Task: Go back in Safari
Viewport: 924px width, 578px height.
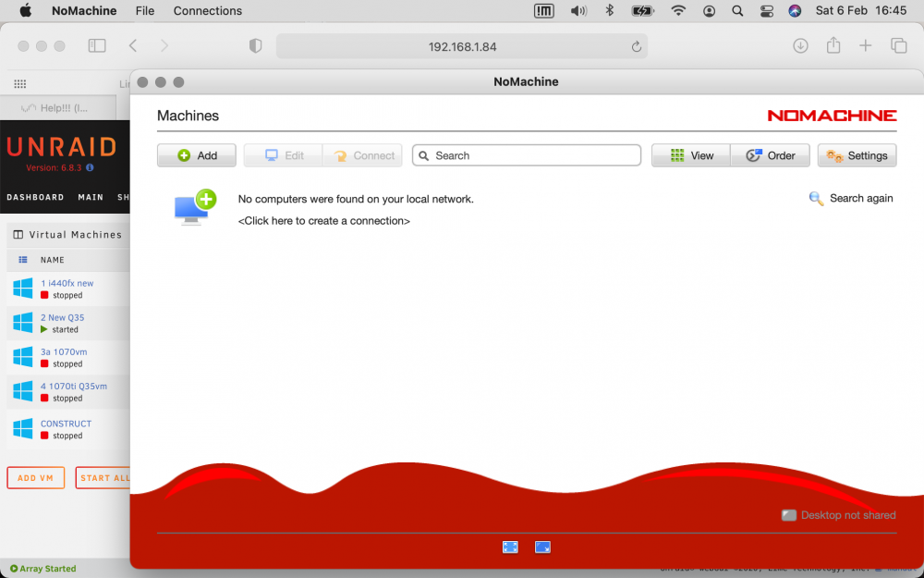Action: [133, 46]
